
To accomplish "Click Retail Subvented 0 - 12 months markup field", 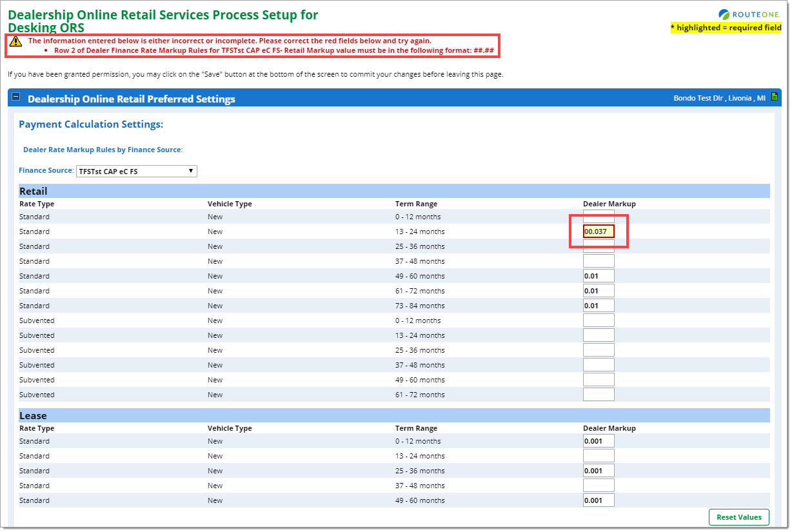I will (x=599, y=320).
